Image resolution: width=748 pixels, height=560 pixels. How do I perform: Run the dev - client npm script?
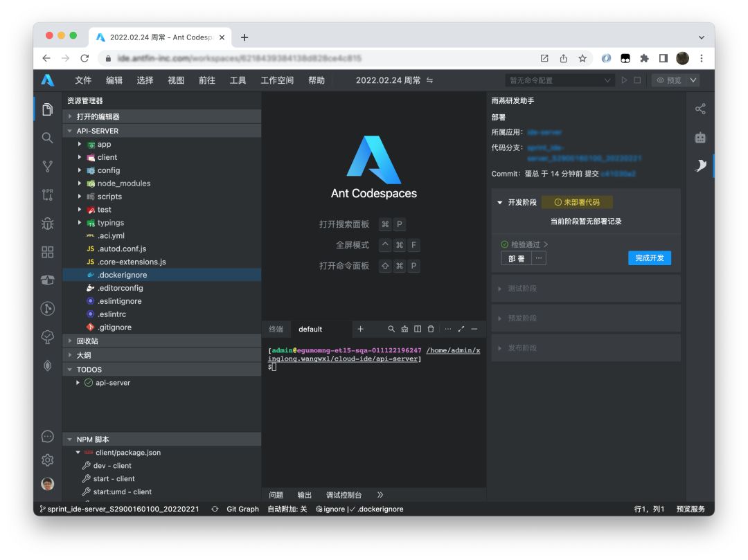click(x=112, y=466)
